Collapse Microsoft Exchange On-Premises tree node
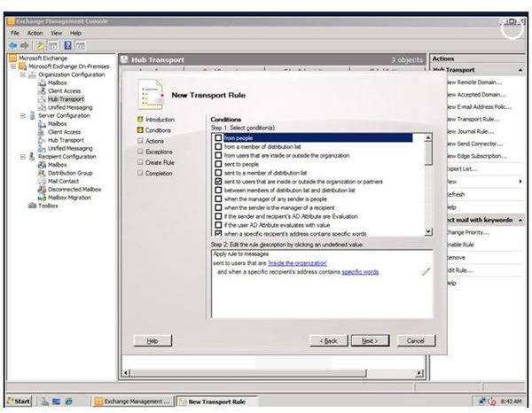Viewport: 532px width, 413px height. pos(13,66)
